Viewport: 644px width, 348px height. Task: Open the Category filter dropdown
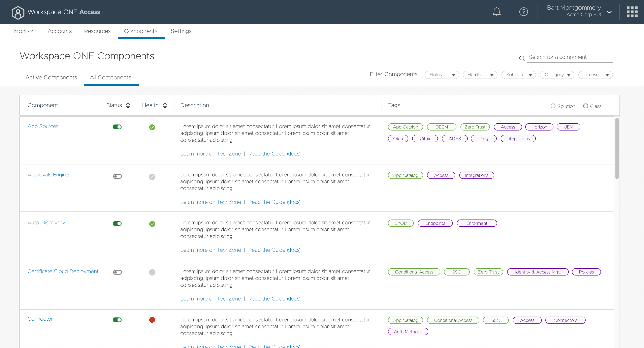tap(557, 75)
